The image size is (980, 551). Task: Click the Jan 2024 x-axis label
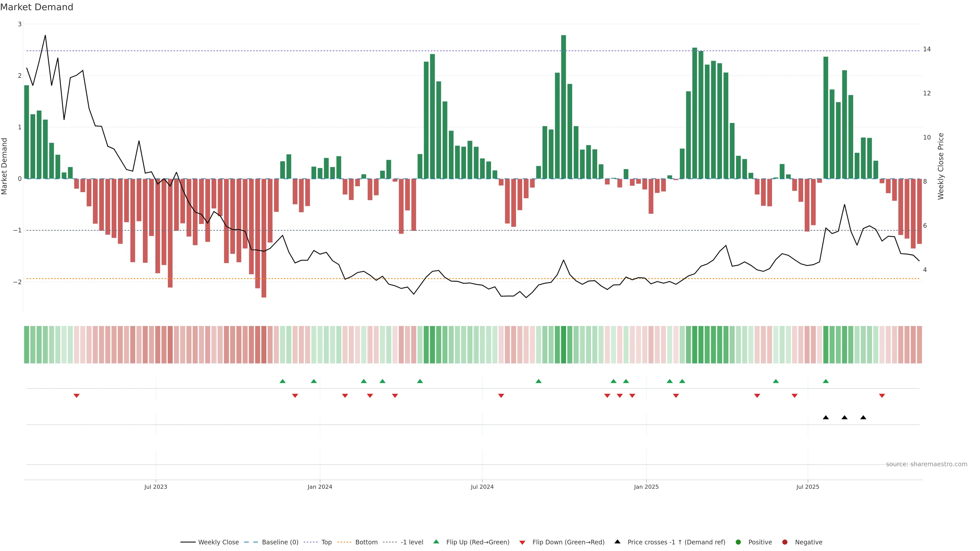click(x=320, y=487)
